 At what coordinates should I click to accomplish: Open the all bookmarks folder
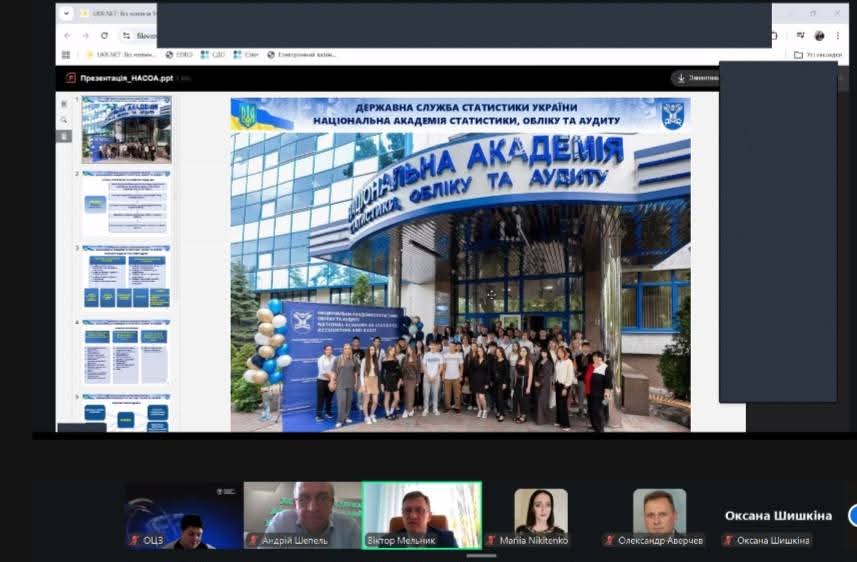(x=817, y=55)
